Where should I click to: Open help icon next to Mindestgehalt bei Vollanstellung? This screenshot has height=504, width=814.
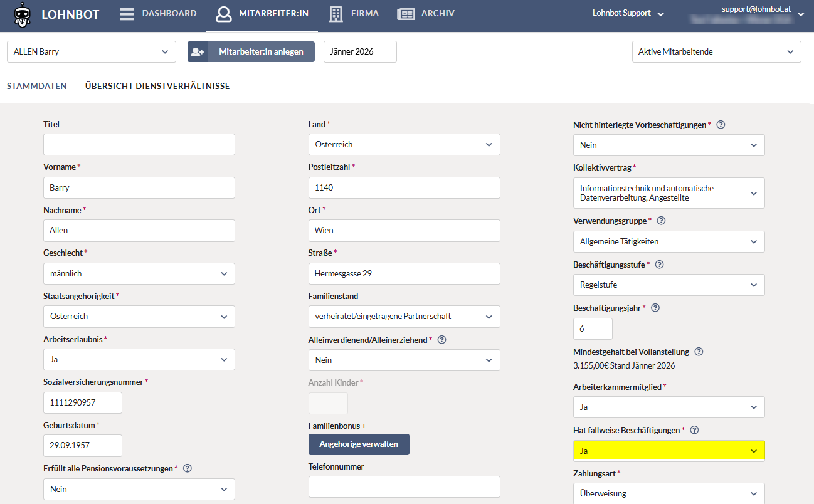tap(699, 352)
